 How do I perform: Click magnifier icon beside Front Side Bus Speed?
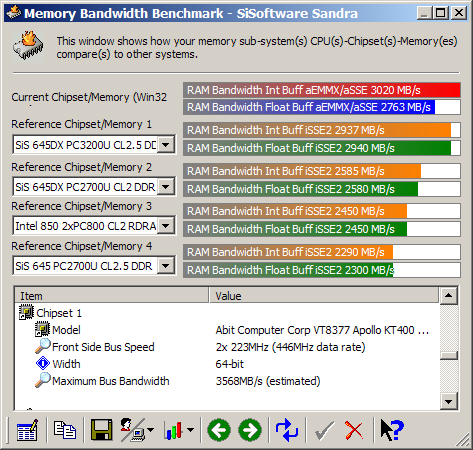coord(43,346)
